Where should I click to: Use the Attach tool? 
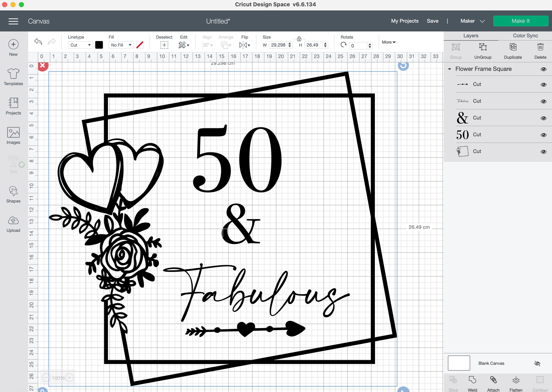click(x=493, y=384)
